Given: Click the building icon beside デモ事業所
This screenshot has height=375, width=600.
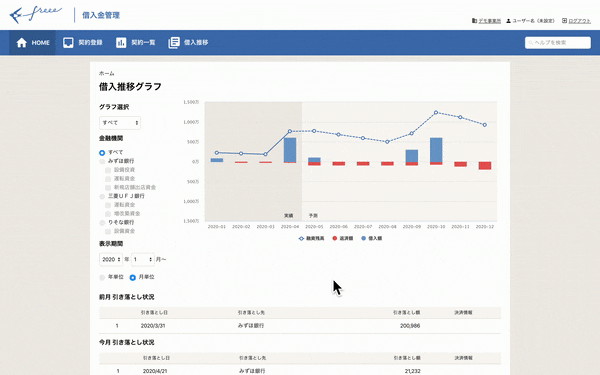Looking at the screenshot, I should point(474,21).
